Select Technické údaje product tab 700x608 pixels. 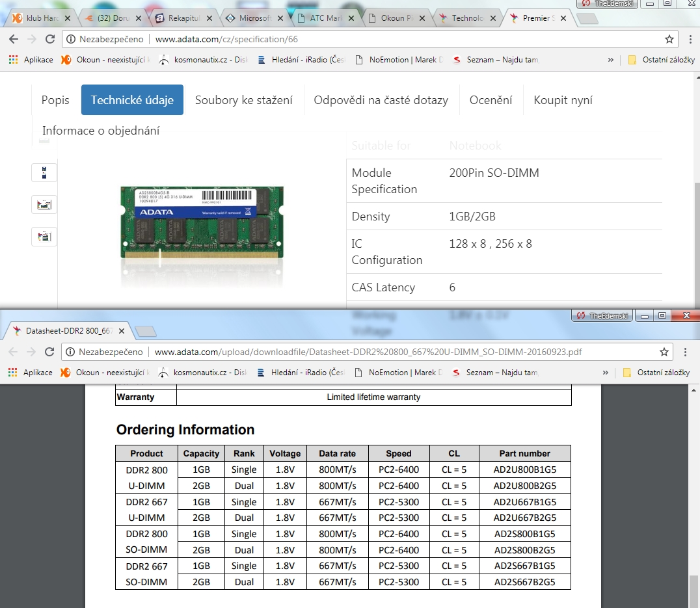pos(132,100)
